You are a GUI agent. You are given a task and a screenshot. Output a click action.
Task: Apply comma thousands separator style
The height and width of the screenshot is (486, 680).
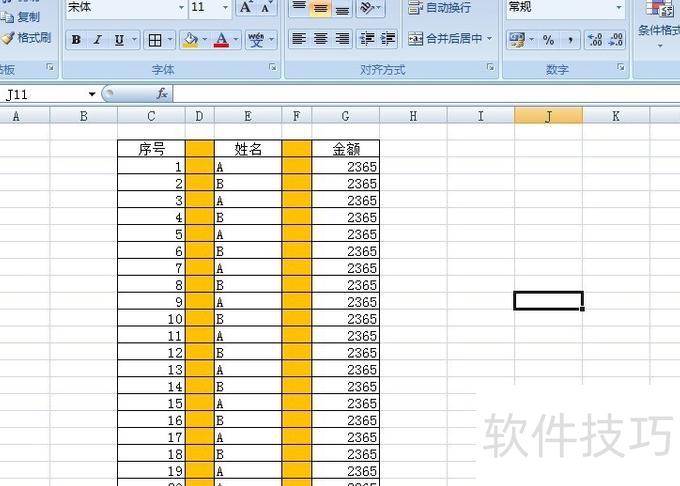click(x=570, y=40)
